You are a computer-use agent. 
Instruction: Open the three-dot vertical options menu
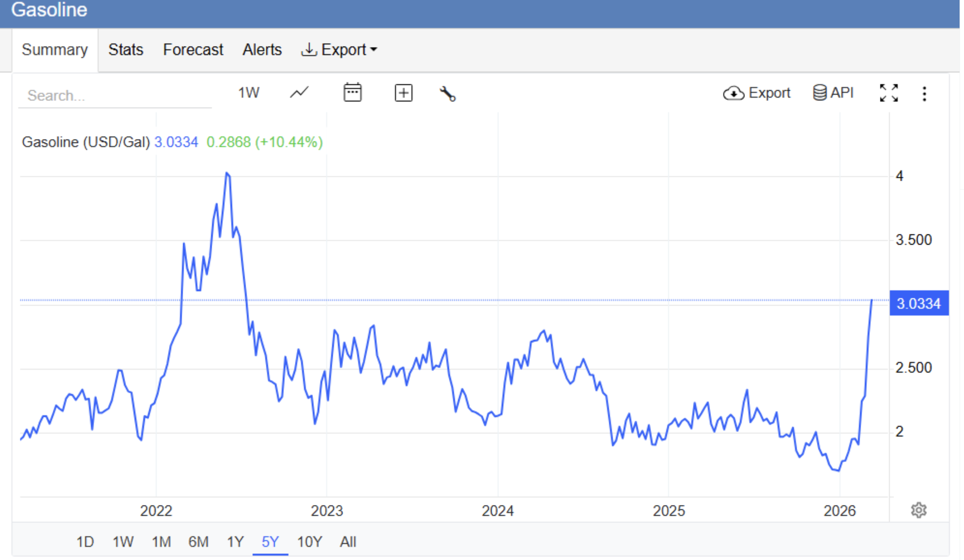tap(924, 94)
